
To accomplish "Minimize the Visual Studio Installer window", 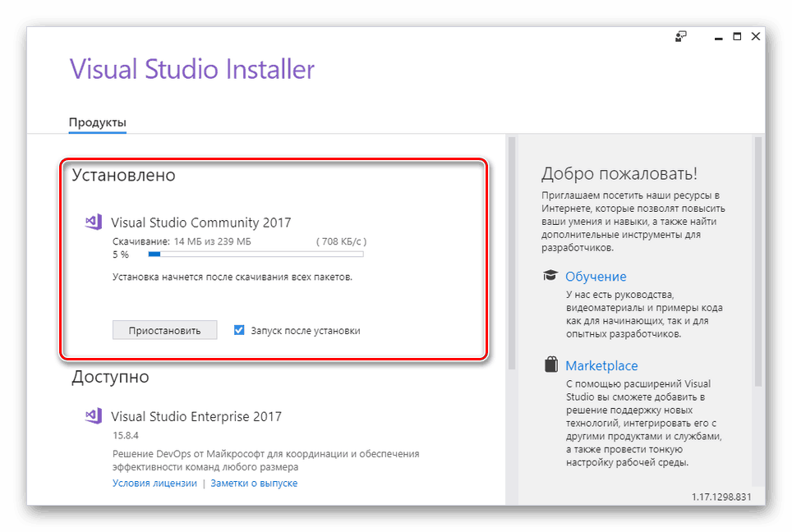I will 717,36.
